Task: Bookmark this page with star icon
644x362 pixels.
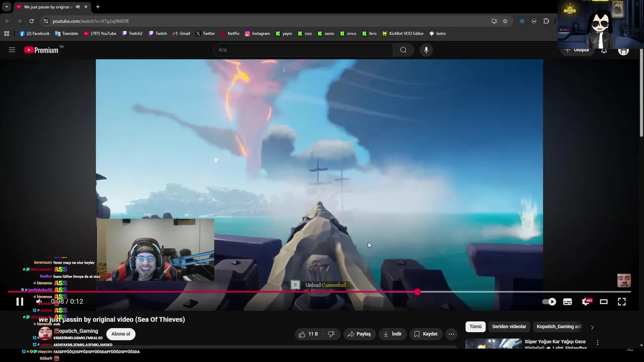Action: click(x=505, y=21)
